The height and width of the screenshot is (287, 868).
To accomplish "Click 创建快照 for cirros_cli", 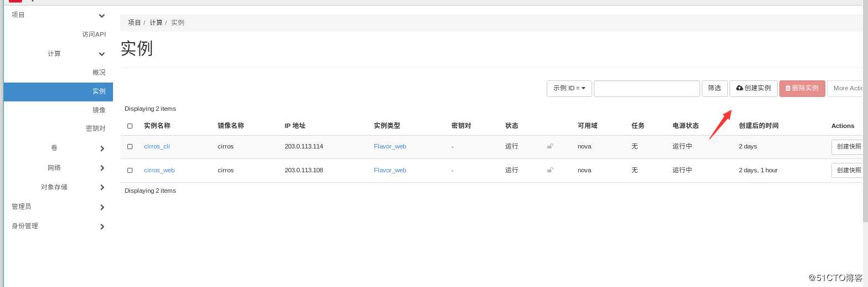I will point(848,146).
